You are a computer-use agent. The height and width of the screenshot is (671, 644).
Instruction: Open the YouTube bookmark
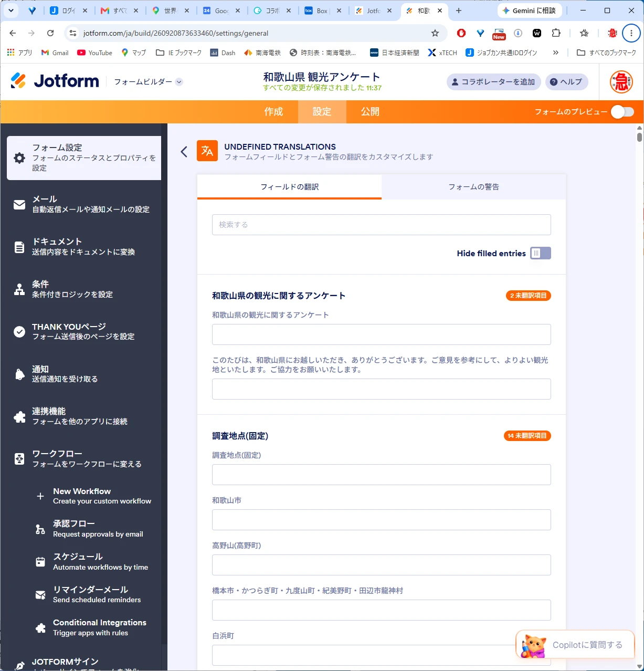click(x=95, y=53)
